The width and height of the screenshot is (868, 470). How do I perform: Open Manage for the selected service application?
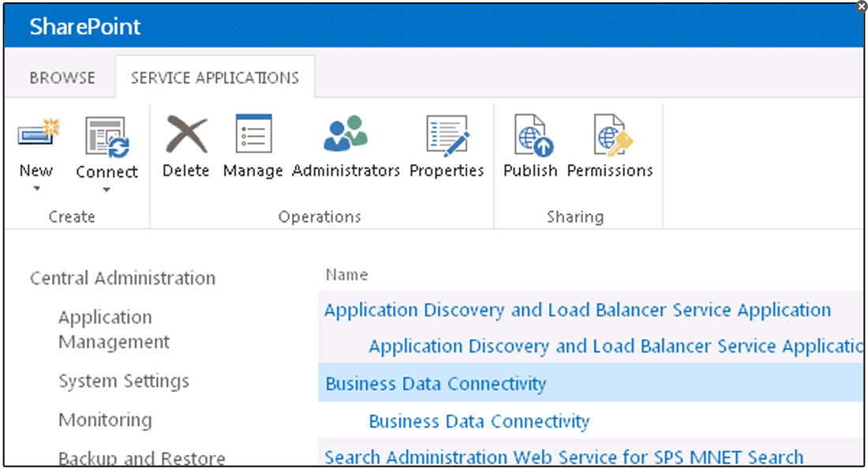tap(253, 133)
